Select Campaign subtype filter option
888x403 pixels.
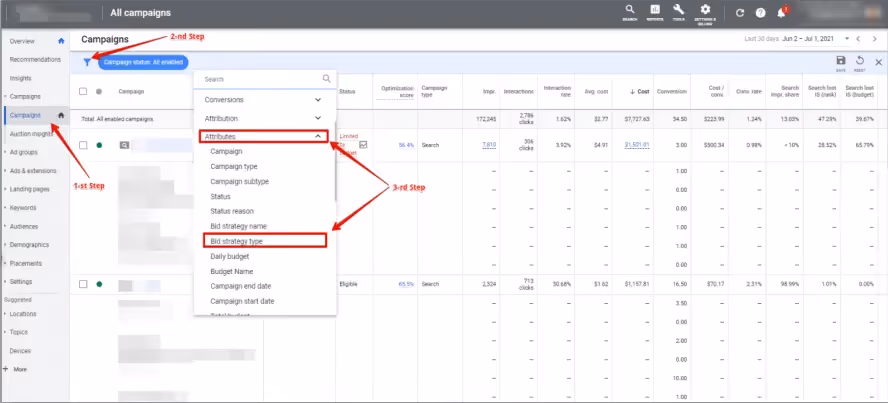pos(240,182)
